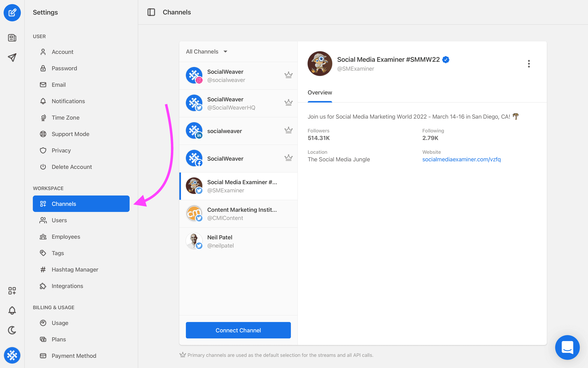Open SocialWeaver workspace avatar at bottom left
The width and height of the screenshot is (588, 368).
coord(12,355)
